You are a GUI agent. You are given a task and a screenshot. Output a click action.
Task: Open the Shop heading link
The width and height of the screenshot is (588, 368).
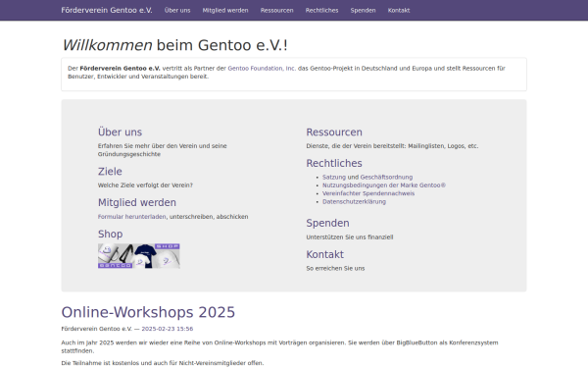[110, 234]
